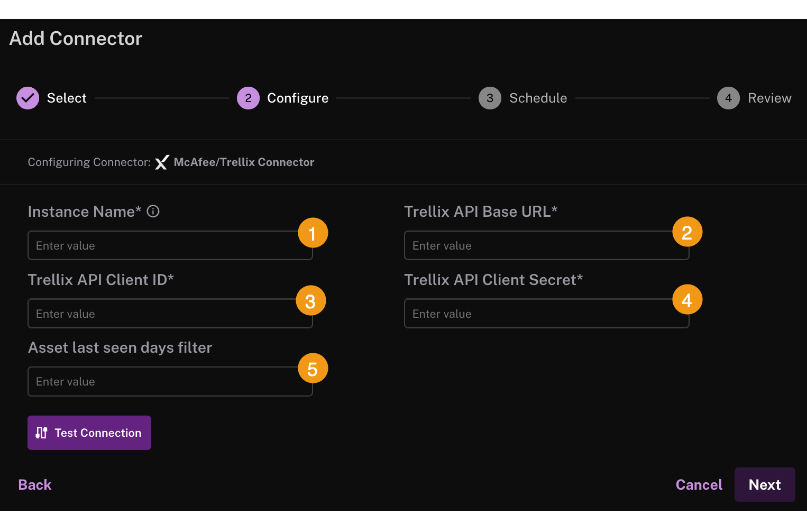Image resolution: width=807 pixels, height=532 pixels.
Task: Go back using the Back link
Action: [x=35, y=484]
